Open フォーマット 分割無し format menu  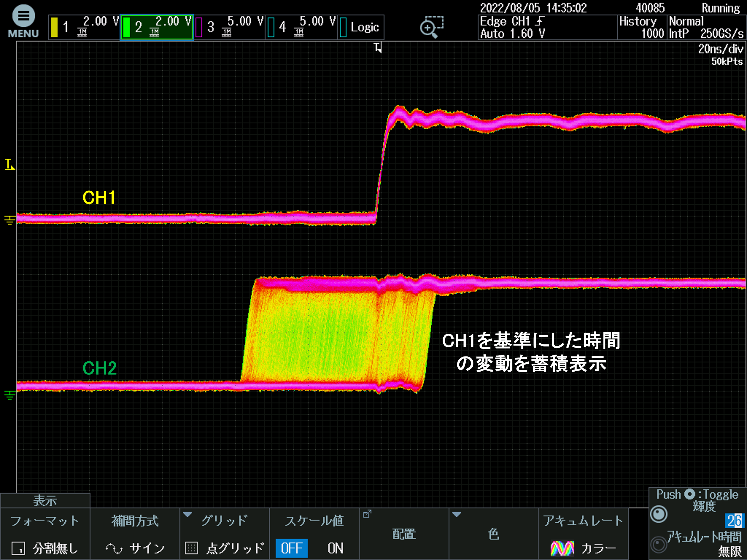45,534
